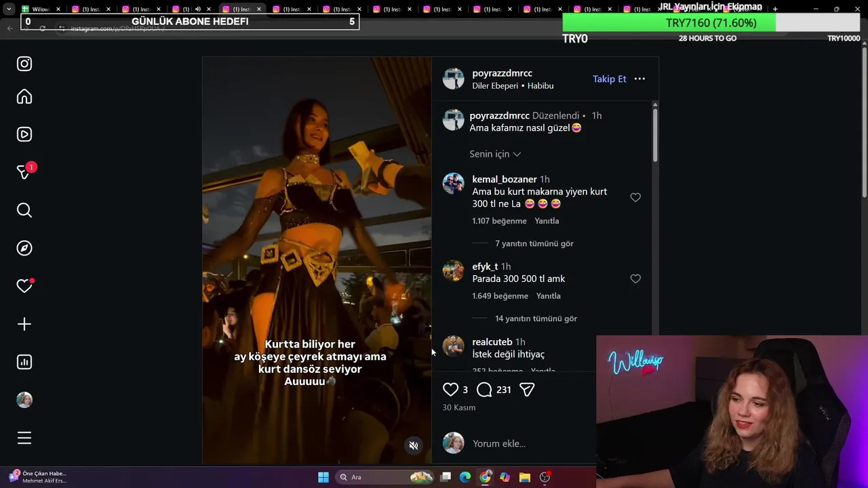The height and width of the screenshot is (488, 868).
Task: Open Task View from the taskbar
Action: pyautogui.click(x=446, y=477)
